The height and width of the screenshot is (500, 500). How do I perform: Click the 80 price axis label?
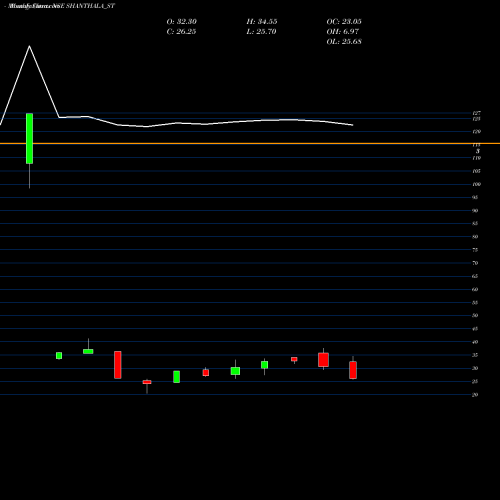[475, 237]
